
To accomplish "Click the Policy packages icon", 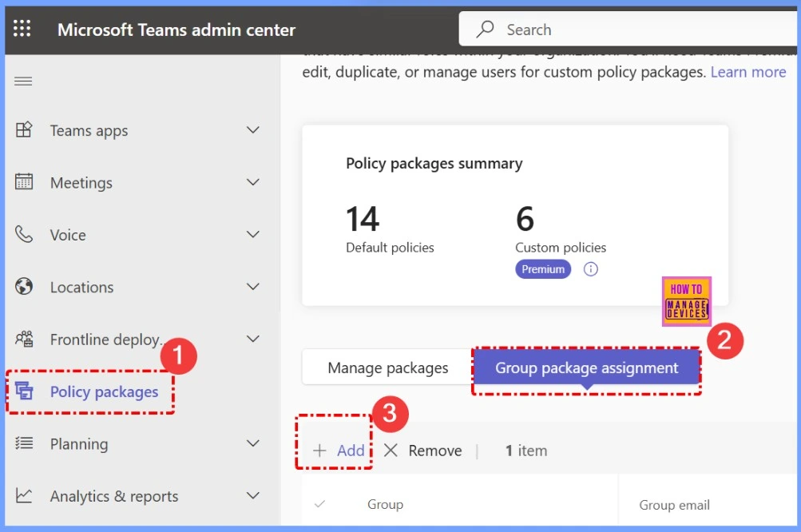I will point(24,391).
